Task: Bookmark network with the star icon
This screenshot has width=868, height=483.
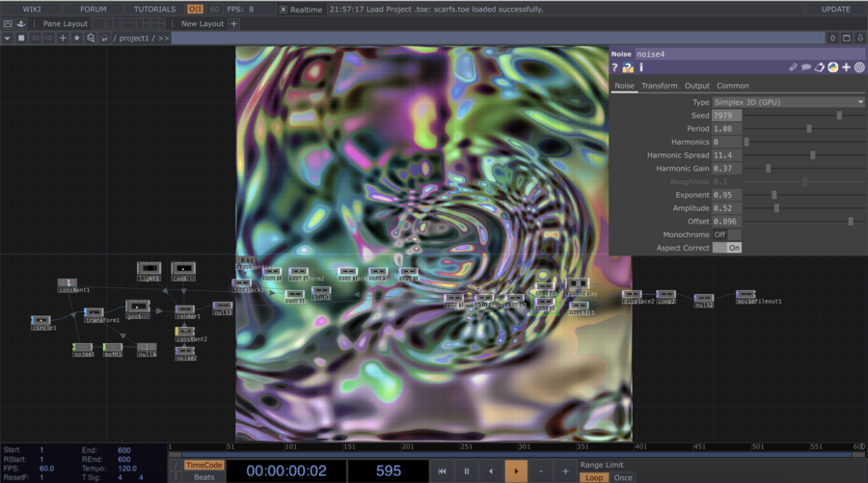Action: [76, 39]
